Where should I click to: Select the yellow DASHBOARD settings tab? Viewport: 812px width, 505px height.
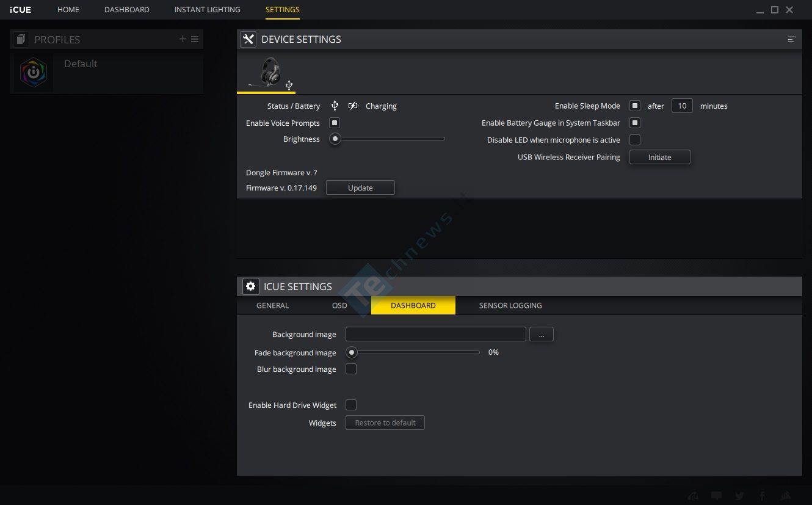[x=413, y=305]
